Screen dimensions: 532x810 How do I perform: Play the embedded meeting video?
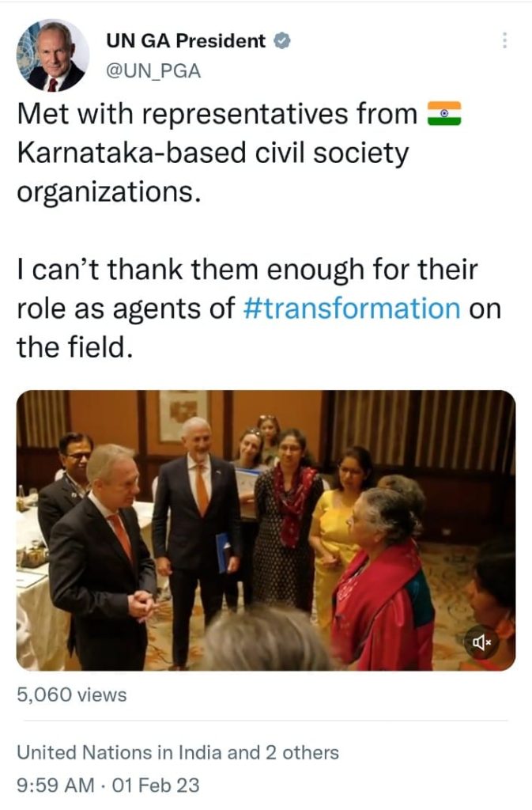point(266,531)
